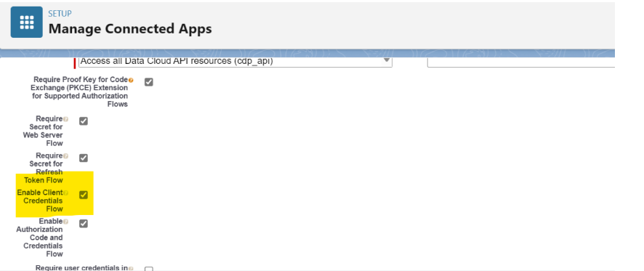Viewport: 644px width, 271px height.
Task: Click help icon beside Require Proof Key for Code
Action: tap(131, 80)
